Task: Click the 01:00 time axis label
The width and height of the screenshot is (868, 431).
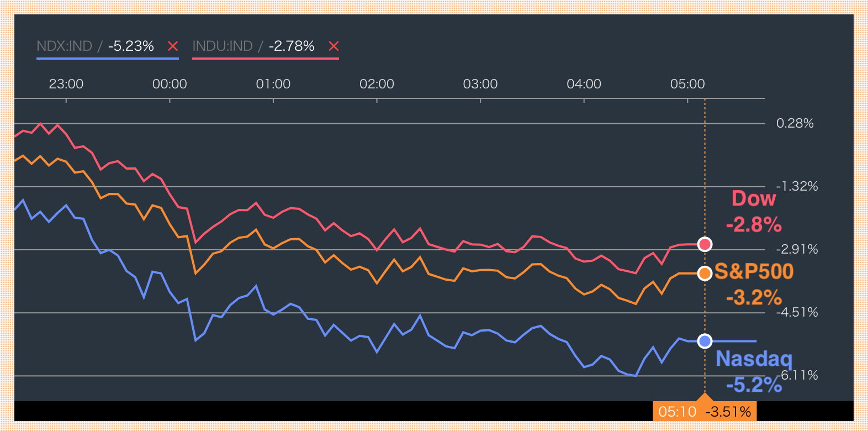Action: point(273,84)
